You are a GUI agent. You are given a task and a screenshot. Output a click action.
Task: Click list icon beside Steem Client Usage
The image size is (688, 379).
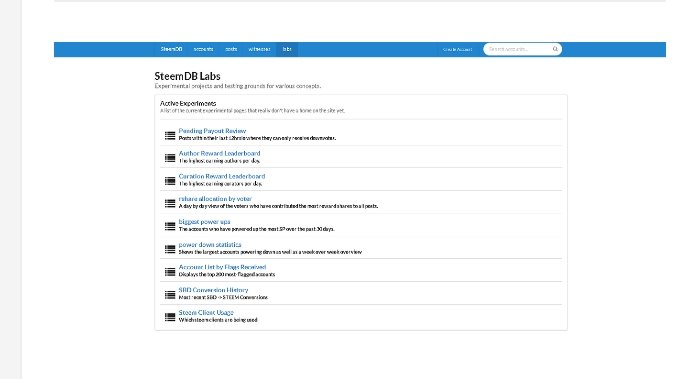coord(170,317)
